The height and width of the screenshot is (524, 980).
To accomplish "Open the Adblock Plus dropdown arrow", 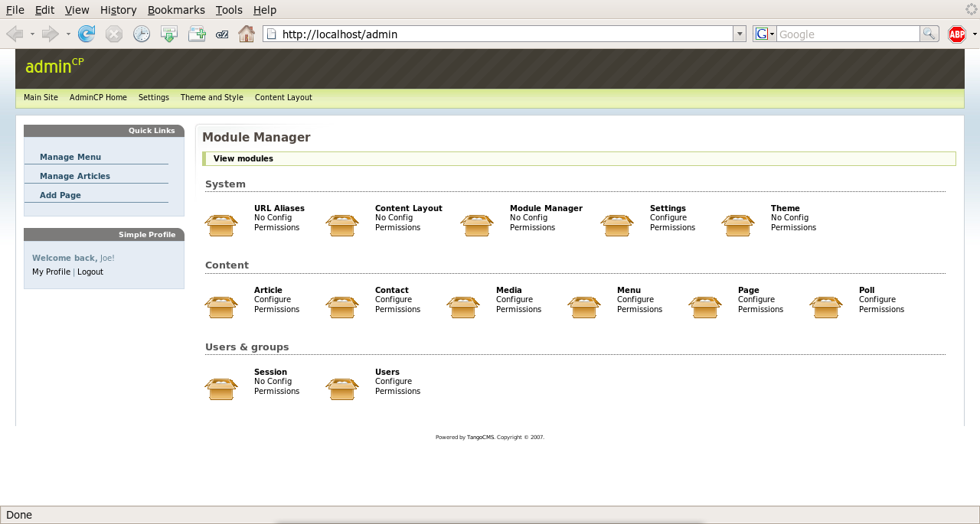I will pos(975,34).
